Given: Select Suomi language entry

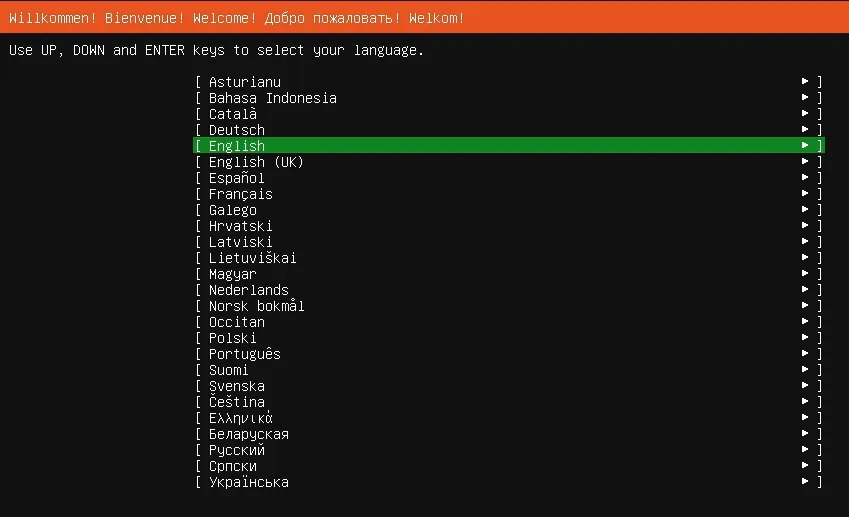Looking at the screenshot, I should click(x=509, y=370).
